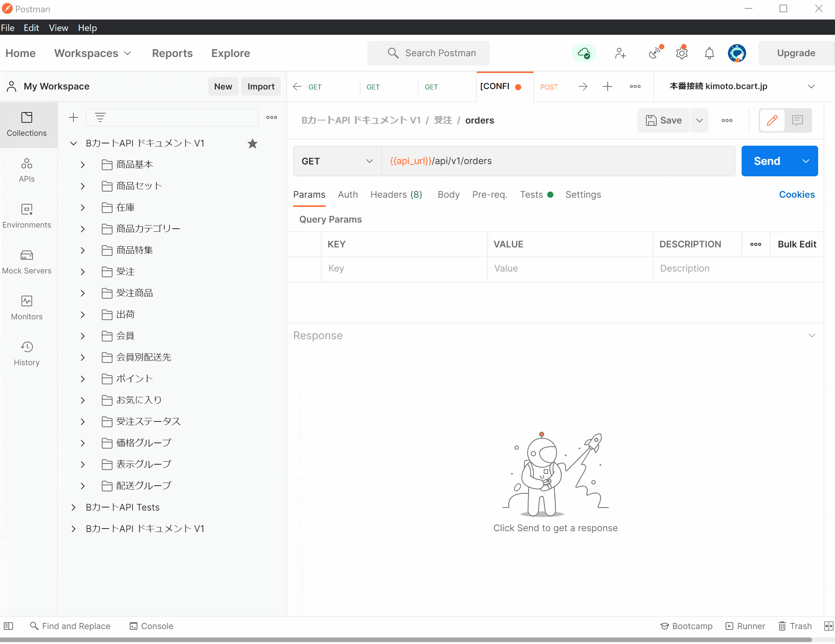Open the History sidebar panel

click(x=27, y=354)
